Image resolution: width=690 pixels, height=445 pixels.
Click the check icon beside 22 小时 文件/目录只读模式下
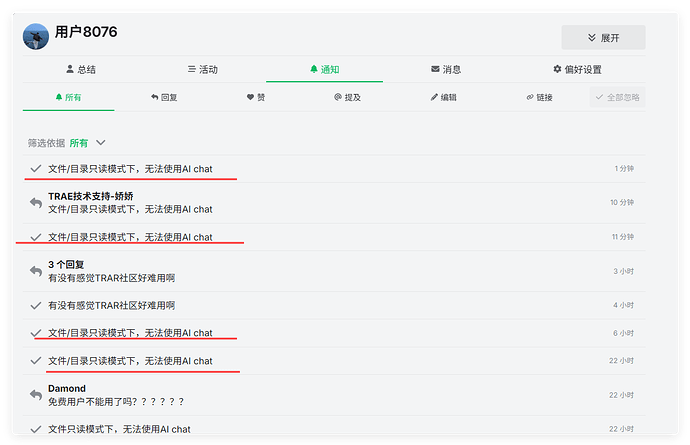coord(36,361)
